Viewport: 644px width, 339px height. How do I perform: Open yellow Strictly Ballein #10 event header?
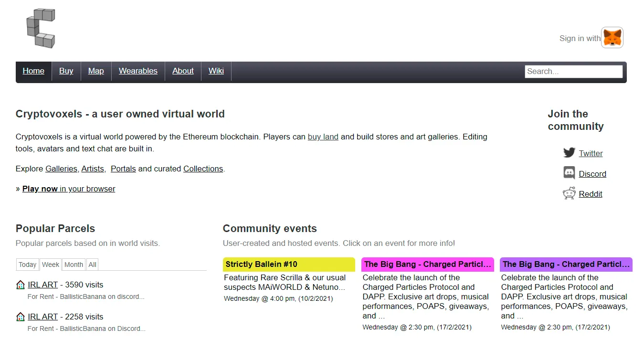pyautogui.click(x=289, y=265)
